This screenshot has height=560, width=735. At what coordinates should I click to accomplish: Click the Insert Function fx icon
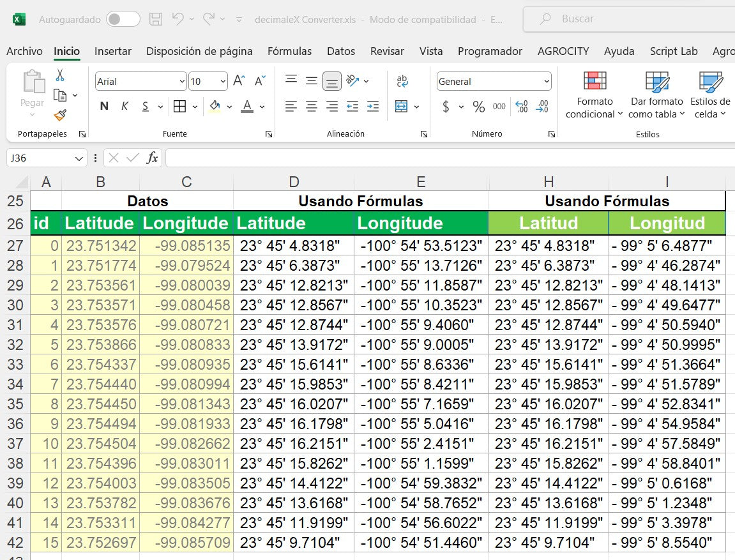click(152, 158)
